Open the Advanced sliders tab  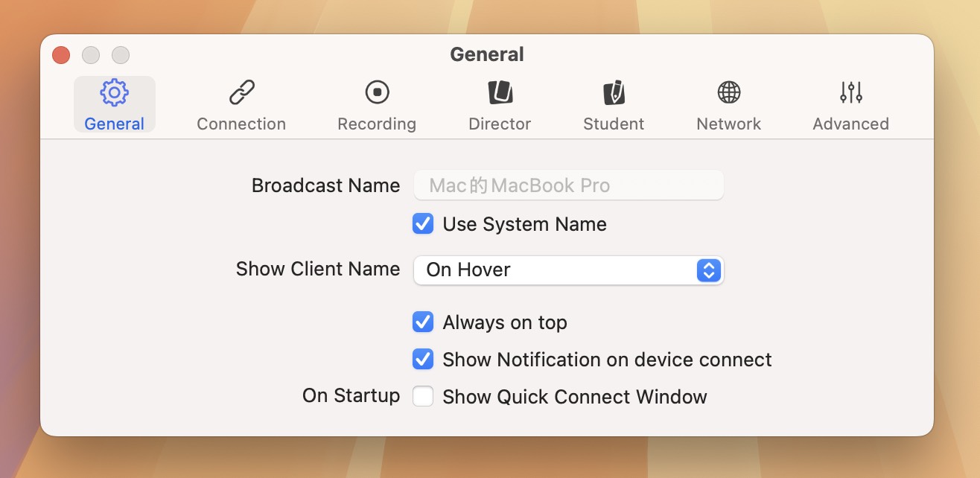[x=850, y=105]
